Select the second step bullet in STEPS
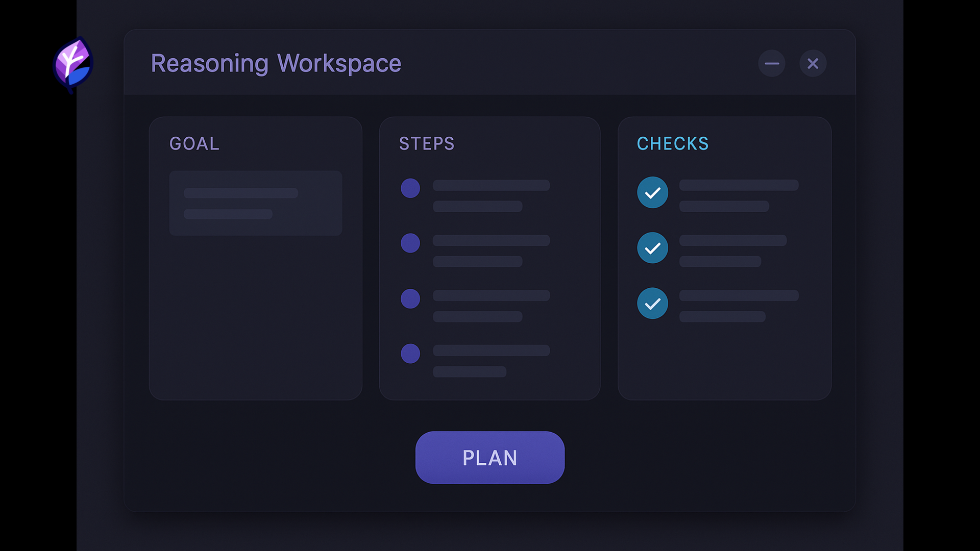 pyautogui.click(x=410, y=243)
